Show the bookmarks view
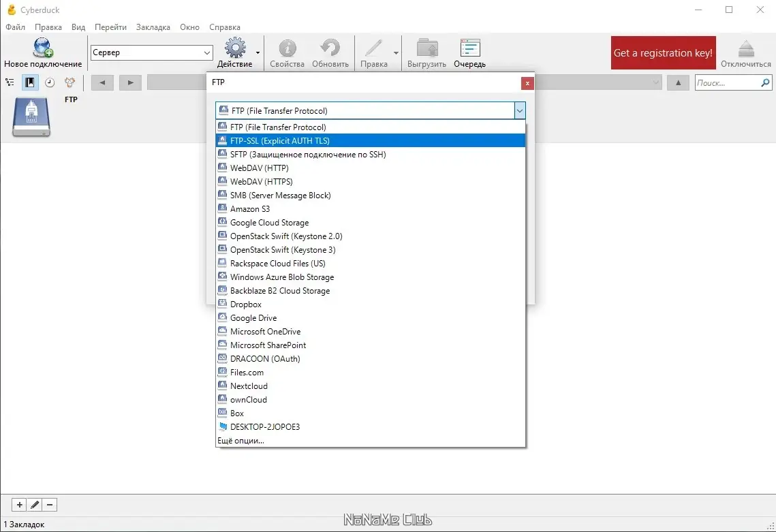This screenshot has height=532, width=776. (x=30, y=82)
